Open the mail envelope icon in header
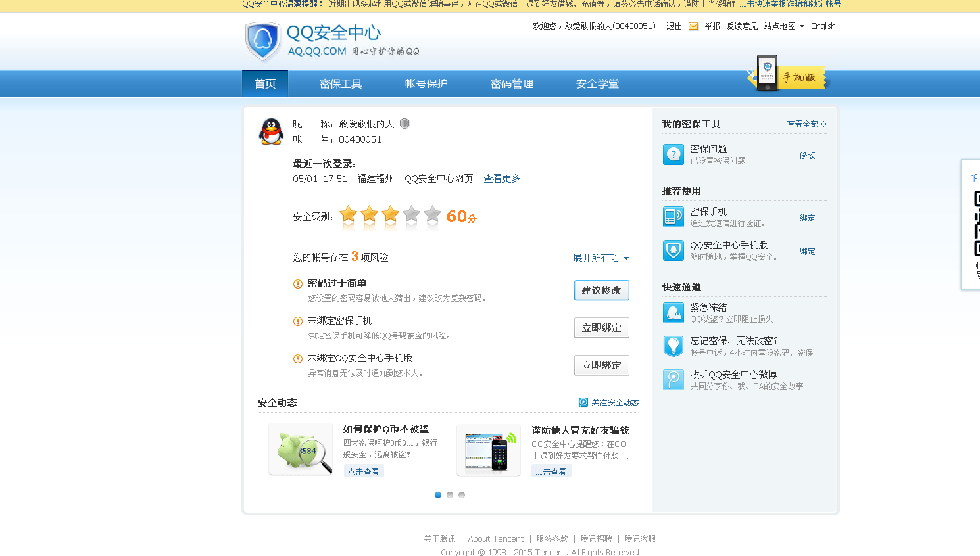980x556 pixels. pos(693,26)
